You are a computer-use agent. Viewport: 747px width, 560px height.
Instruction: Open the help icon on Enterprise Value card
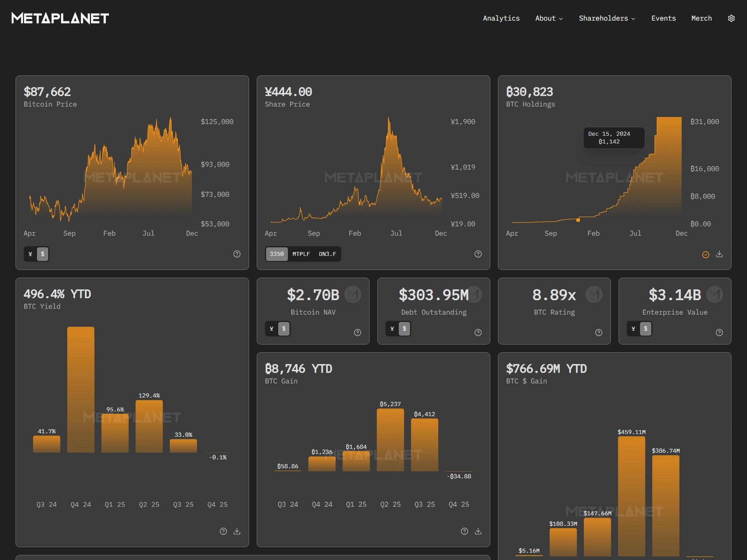coord(719,332)
